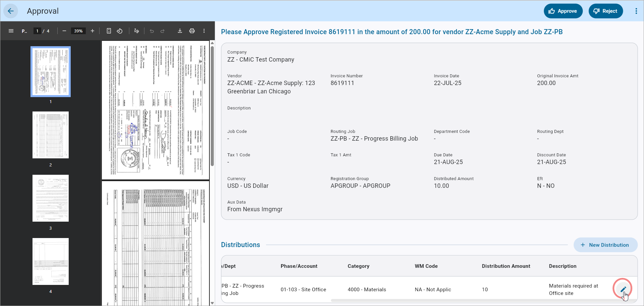Click the Vendor ZZ-ACME address value
The image size is (644, 306).
[x=271, y=87]
